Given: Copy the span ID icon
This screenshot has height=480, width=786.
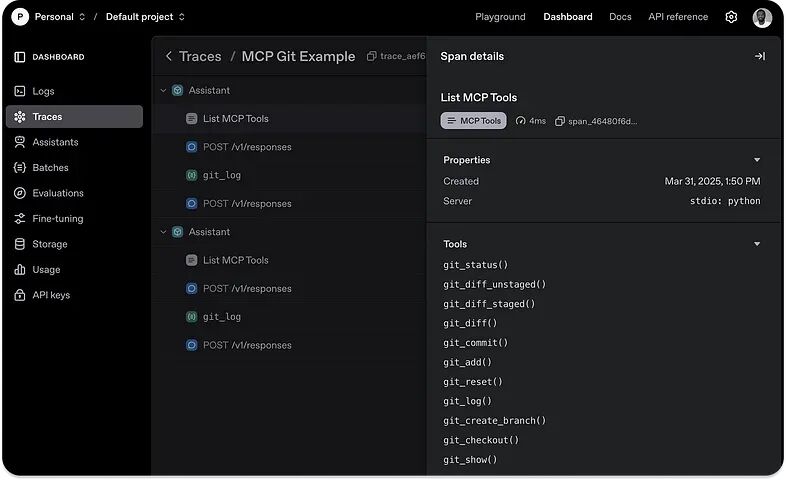Looking at the screenshot, I should click(559, 121).
